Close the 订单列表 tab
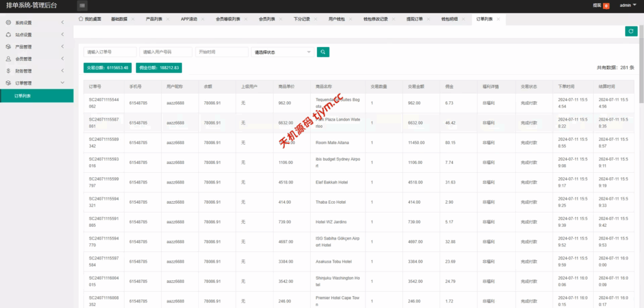Viewport: 644px width, 308px height. point(499,19)
